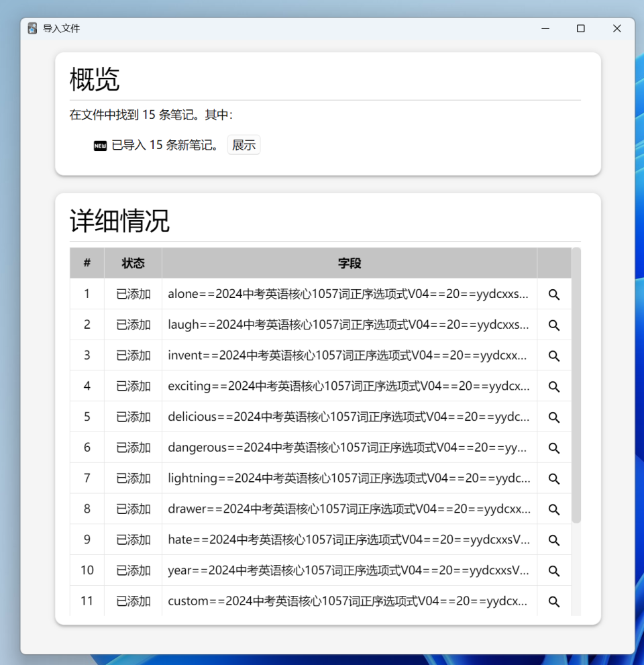Select the field text starting with laugh
The width and height of the screenshot is (644, 665).
coord(348,324)
